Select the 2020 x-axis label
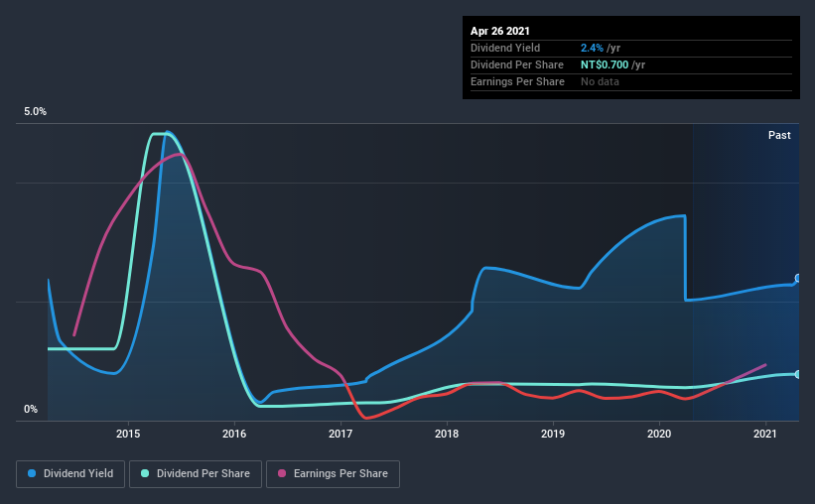This screenshot has height=504, width=815. tap(659, 434)
